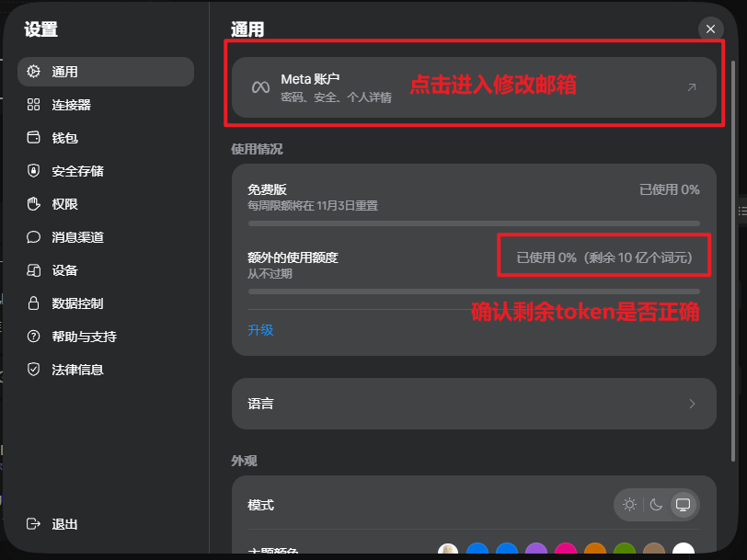Click the wallet icon for 钱包
This screenshot has width=747, height=560.
point(33,138)
